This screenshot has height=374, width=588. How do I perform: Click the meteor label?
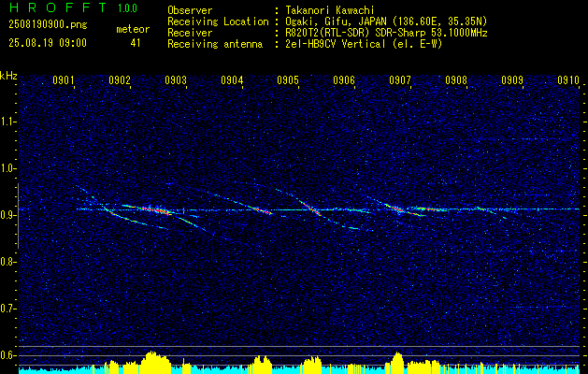coord(133,29)
